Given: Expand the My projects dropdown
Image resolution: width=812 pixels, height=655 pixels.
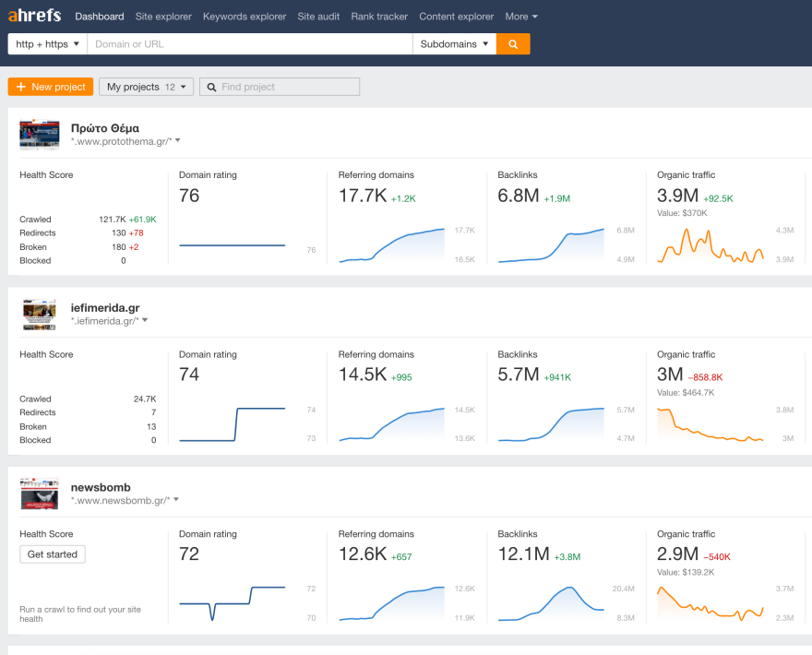Looking at the screenshot, I should click(x=146, y=87).
